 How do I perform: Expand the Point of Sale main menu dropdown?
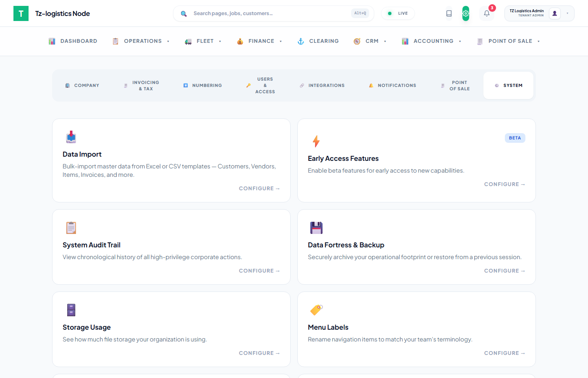[538, 42]
